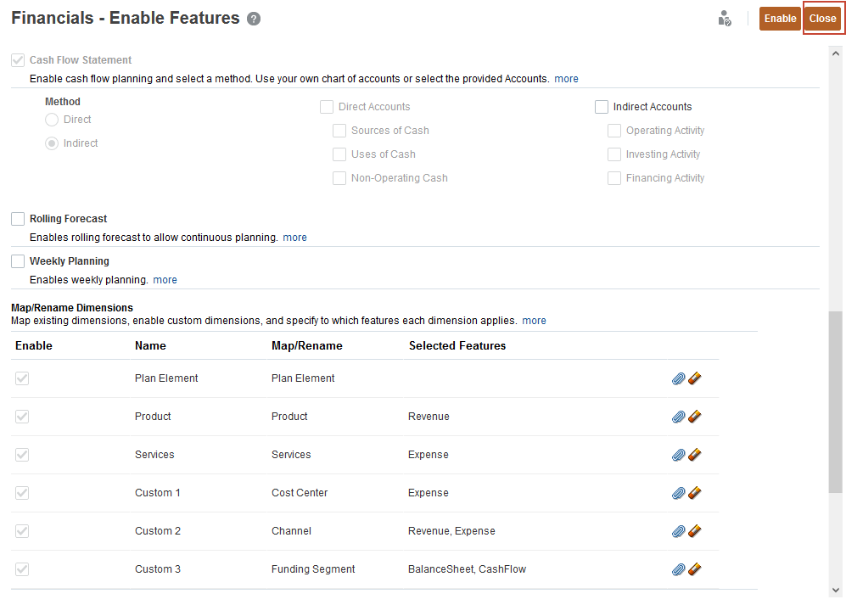This screenshot has height=616, width=846.
Task: Open attachment icon for Plan Element row
Action: tap(678, 378)
